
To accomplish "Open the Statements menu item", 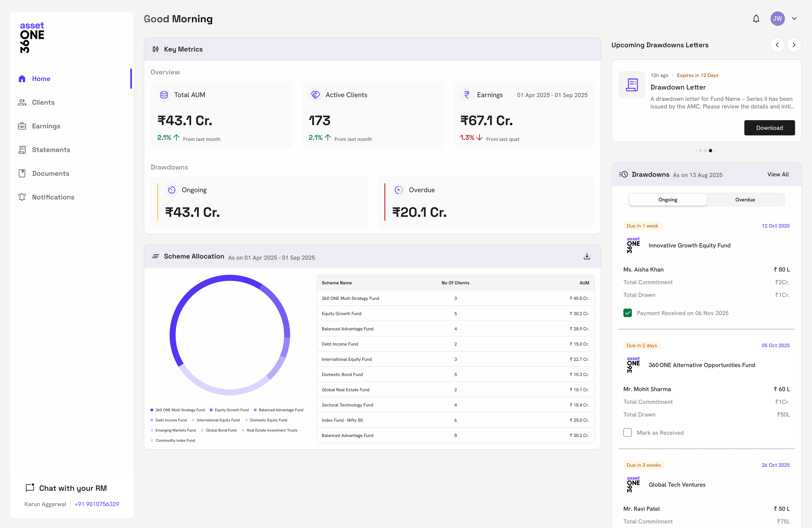I will pos(51,150).
